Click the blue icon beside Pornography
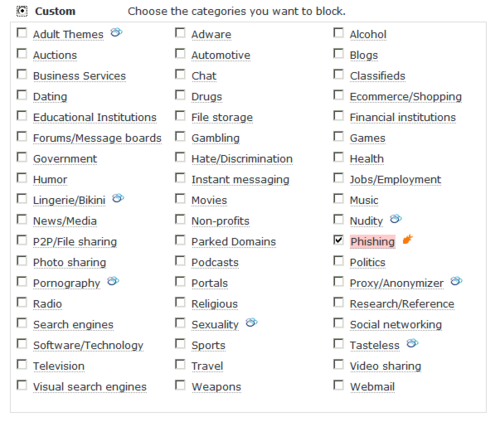This screenshot has height=422, width=500. tap(113, 281)
